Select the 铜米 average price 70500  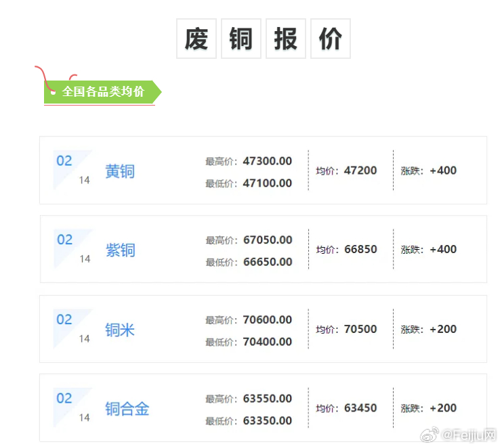[360, 329]
